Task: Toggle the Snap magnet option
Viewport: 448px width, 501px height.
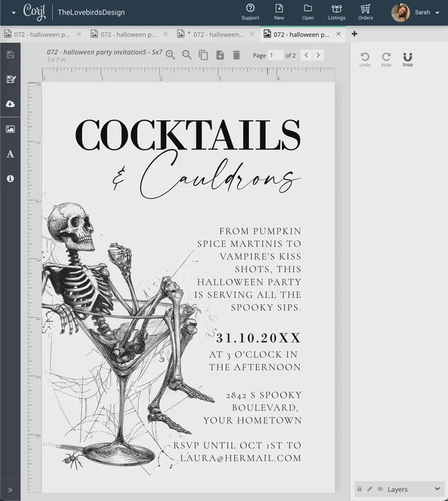Action: [408, 59]
